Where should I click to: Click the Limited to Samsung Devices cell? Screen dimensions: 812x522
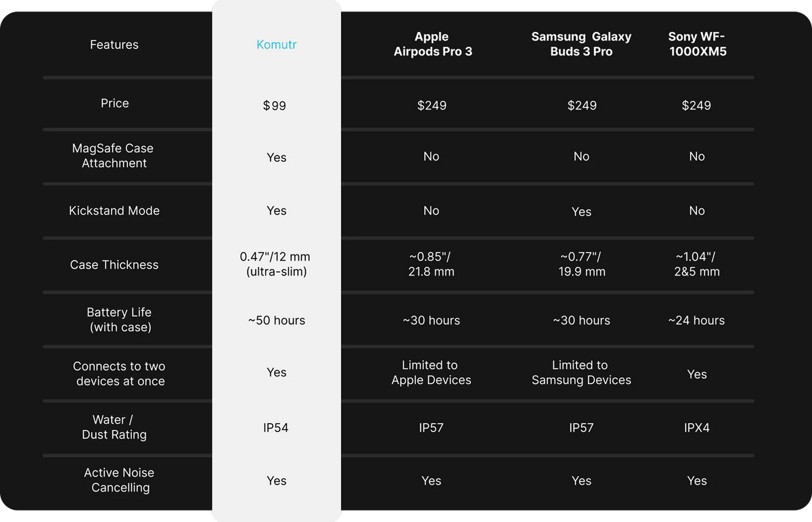pos(581,373)
